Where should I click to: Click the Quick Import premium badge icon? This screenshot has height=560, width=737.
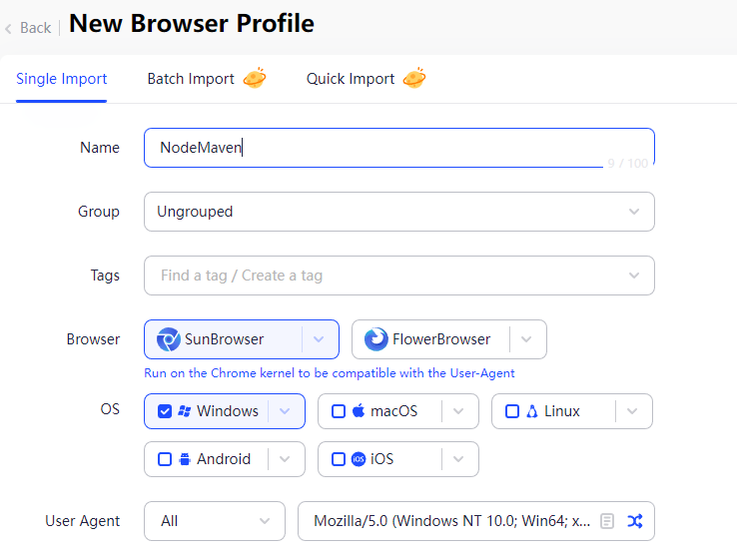pos(414,78)
